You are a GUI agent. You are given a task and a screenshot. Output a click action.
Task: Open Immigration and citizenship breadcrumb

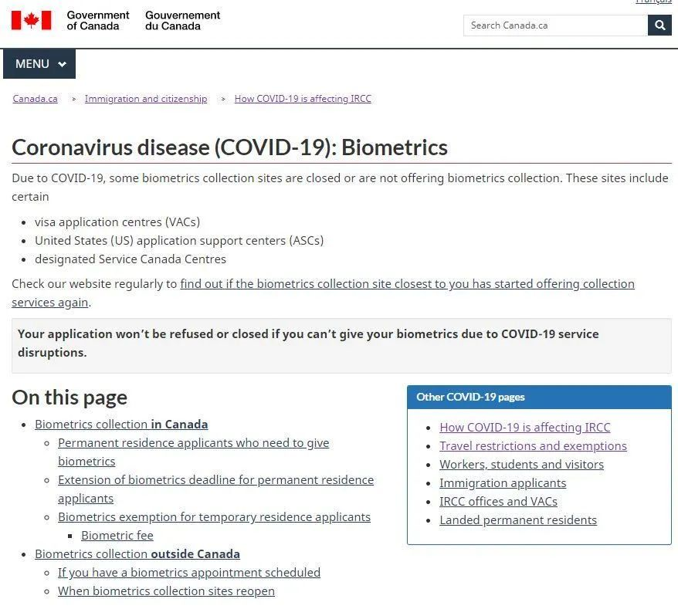tap(146, 99)
